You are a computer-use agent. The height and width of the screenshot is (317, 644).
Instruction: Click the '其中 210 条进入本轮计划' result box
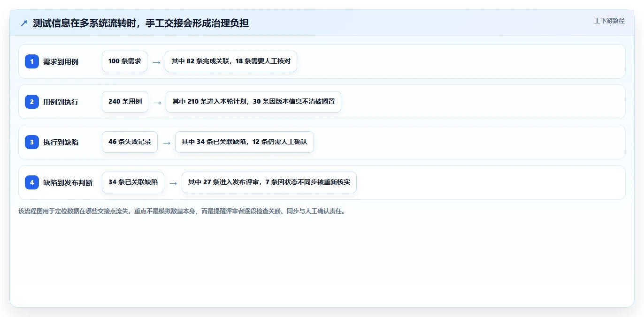click(x=253, y=102)
